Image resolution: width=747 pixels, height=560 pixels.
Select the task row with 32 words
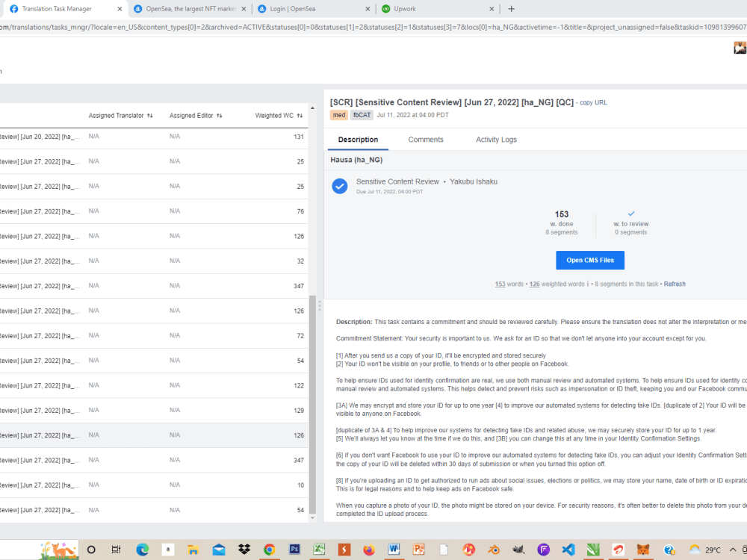[154, 261]
